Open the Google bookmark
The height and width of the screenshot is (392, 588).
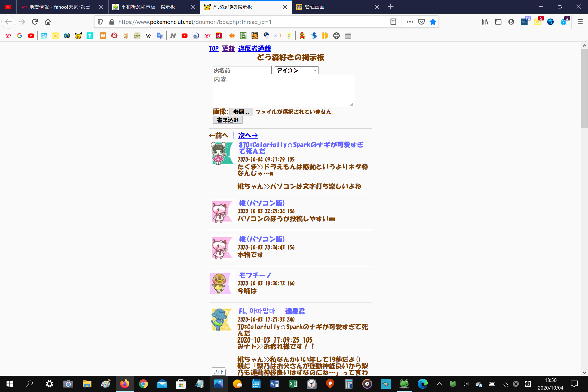[x=20, y=36]
